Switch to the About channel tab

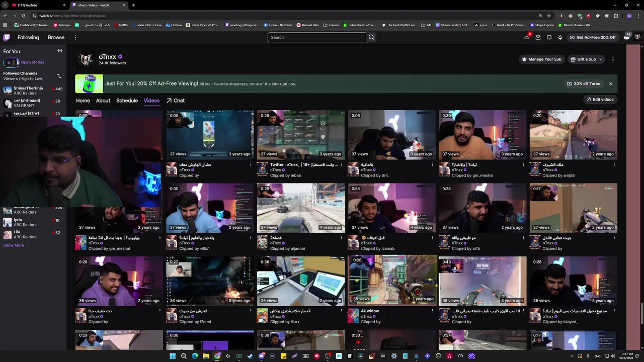pos(103,101)
